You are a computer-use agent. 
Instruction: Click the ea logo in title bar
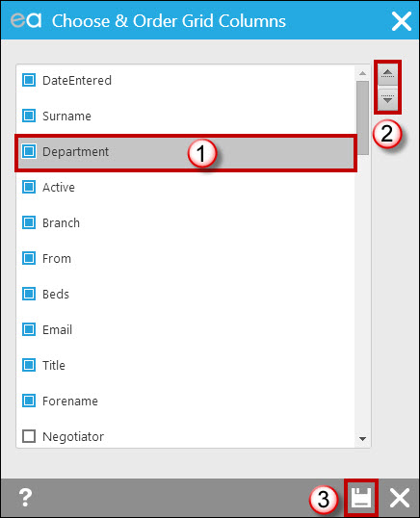coord(26,20)
